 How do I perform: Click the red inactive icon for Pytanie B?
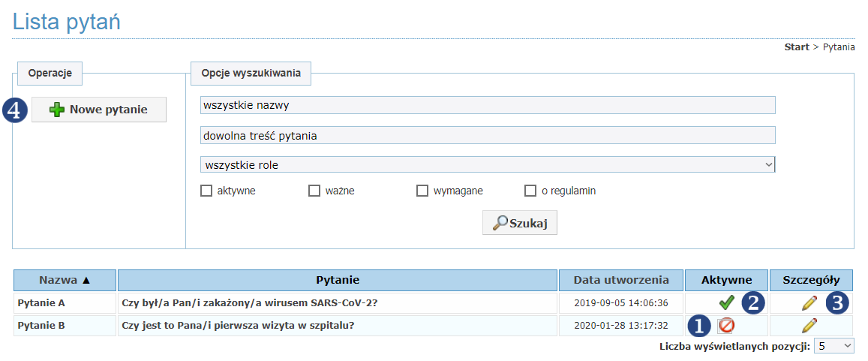pyautogui.click(x=725, y=326)
